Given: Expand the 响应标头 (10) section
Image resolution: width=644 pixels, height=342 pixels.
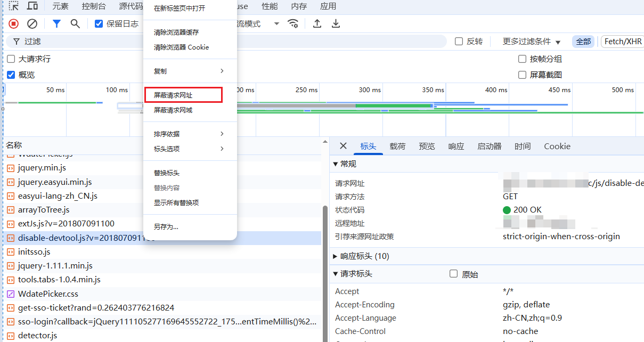Looking at the screenshot, I should tap(361, 256).
